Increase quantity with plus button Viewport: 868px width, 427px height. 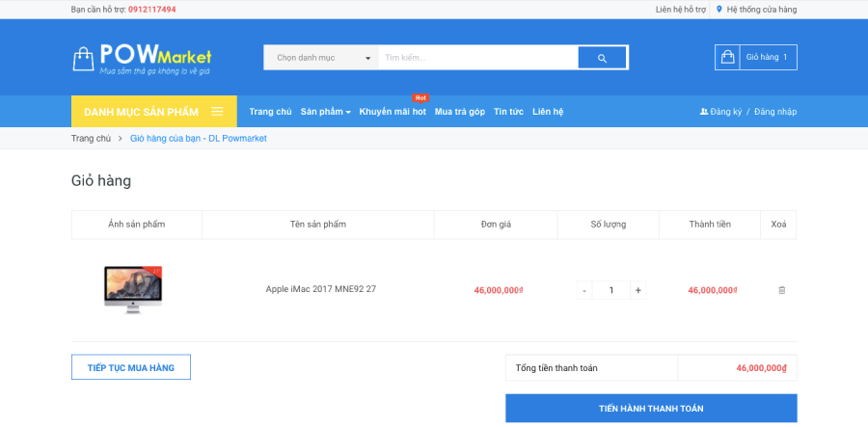pyautogui.click(x=638, y=290)
